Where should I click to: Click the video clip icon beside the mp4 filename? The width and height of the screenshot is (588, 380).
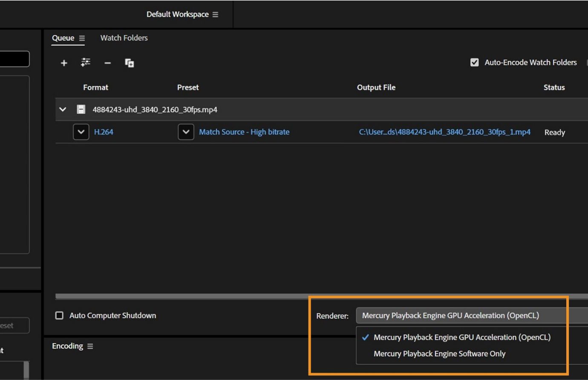point(80,109)
